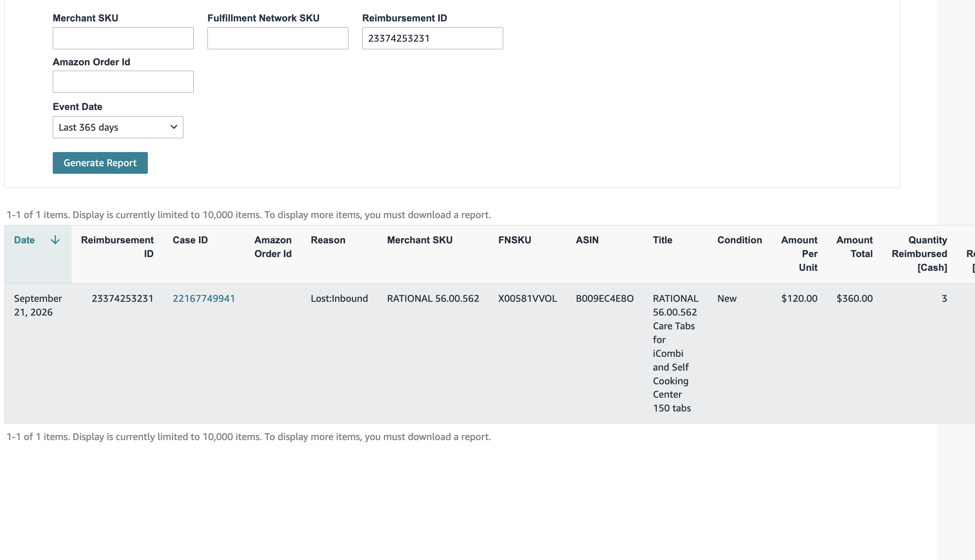
Task: Click the Event Date label
Action: pos(77,107)
